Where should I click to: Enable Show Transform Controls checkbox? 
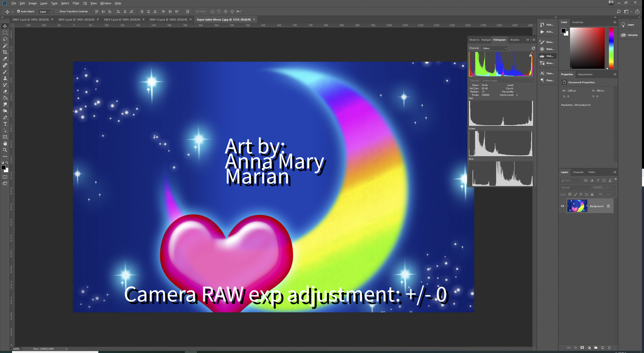pos(57,11)
